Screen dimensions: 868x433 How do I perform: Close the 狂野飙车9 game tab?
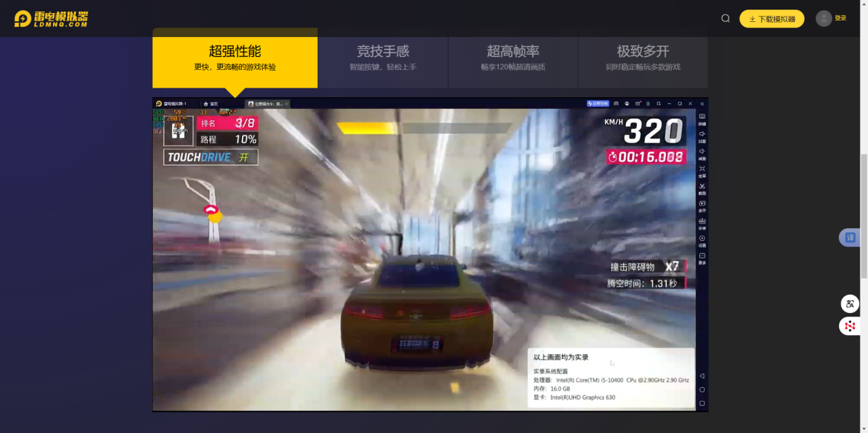[x=287, y=103]
